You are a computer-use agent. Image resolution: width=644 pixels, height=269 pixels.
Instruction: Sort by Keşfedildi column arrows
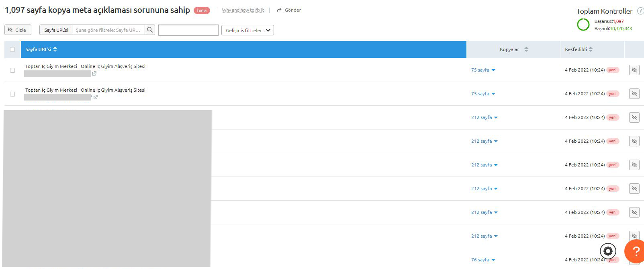coord(591,49)
